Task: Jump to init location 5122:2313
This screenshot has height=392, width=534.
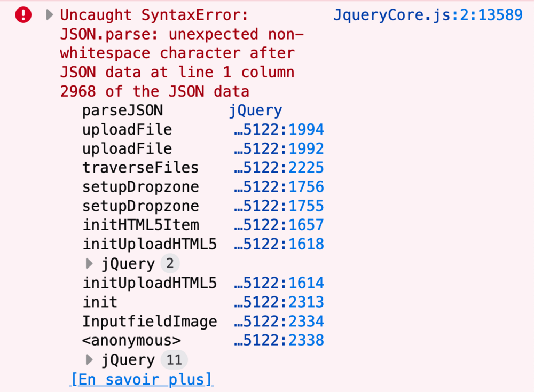Action: pos(279,302)
